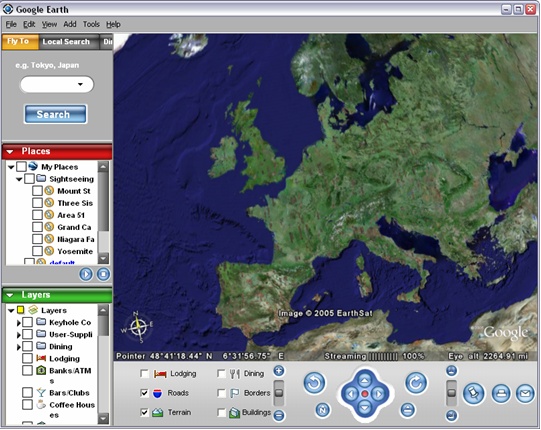Click the Google Earth title bar icon

(8, 9)
